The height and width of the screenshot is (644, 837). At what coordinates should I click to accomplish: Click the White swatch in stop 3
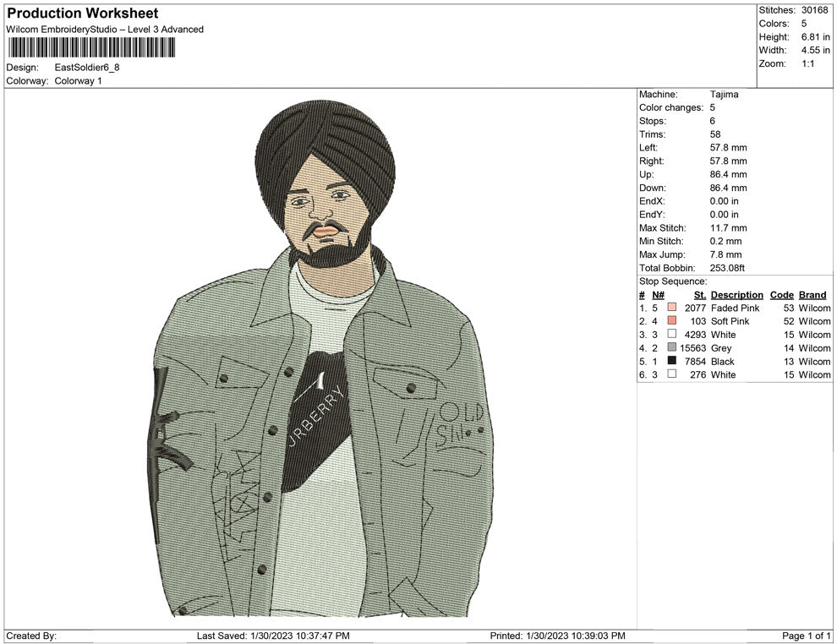click(x=672, y=334)
